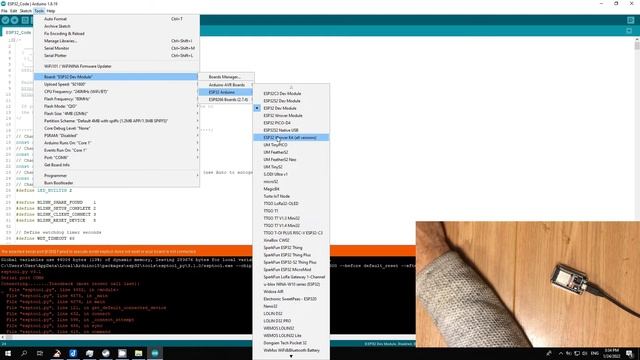Open the Sketch menu
Viewport: 640px width, 360px height.
coord(25,11)
